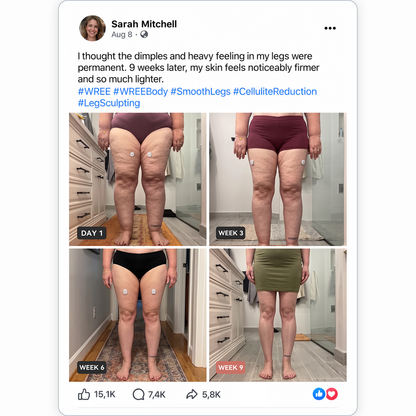Open the three-dot post options menu
The image size is (416, 416).
pyautogui.click(x=330, y=28)
